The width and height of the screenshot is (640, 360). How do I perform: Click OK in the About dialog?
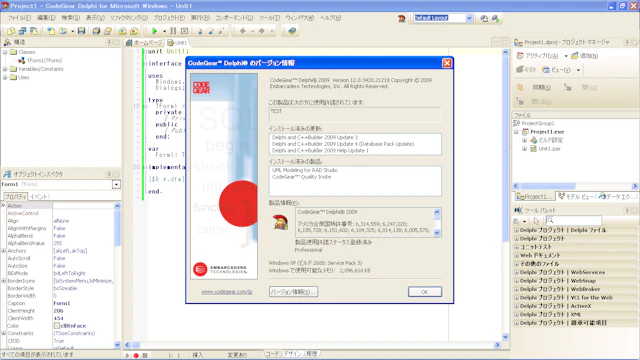click(424, 292)
